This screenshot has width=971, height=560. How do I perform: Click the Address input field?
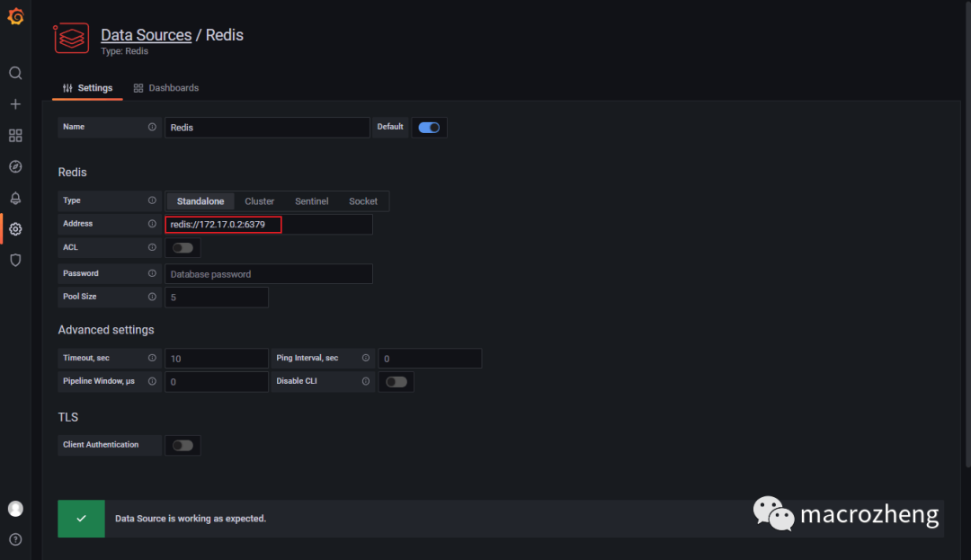(x=269, y=224)
